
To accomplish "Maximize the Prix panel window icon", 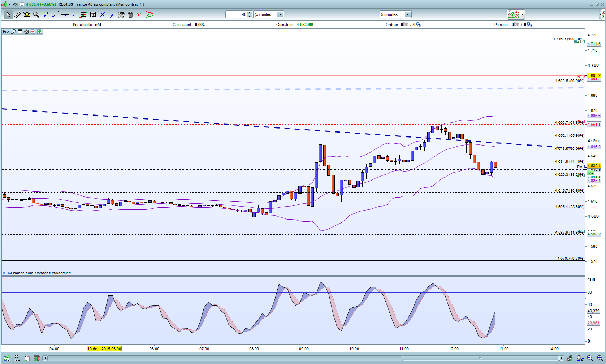I will coord(20,31).
